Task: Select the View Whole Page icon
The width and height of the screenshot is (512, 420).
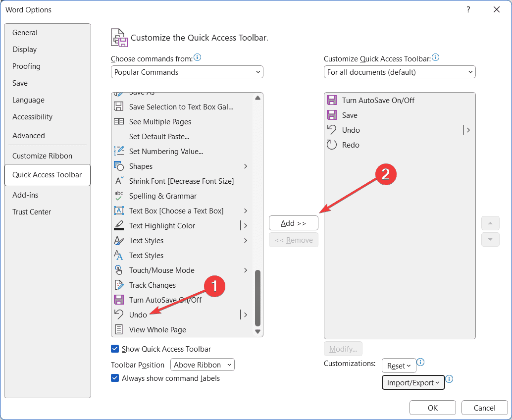Action: tap(119, 330)
